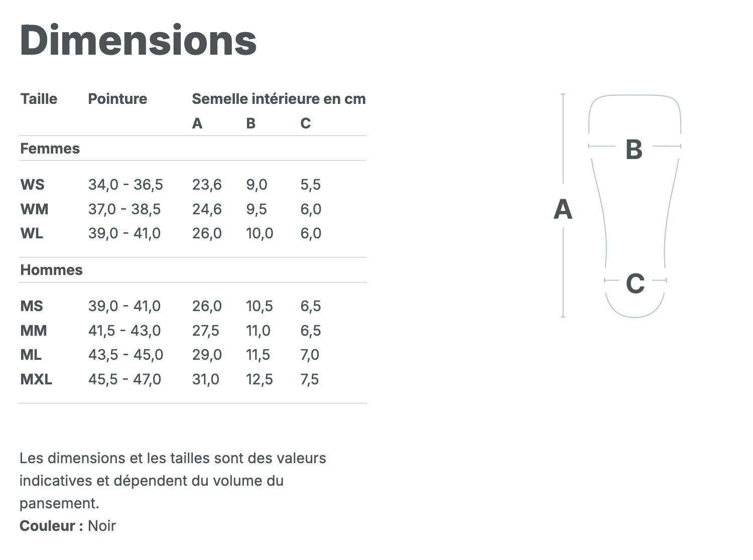The image size is (753, 560).
Task: Select the WL size row label
Action: click(x=32, y=233)
